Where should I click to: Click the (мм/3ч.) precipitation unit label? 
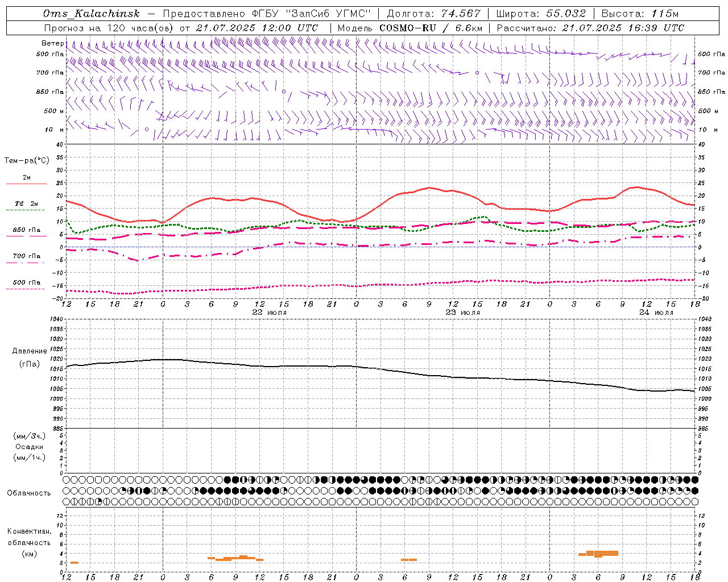point(30,436)
